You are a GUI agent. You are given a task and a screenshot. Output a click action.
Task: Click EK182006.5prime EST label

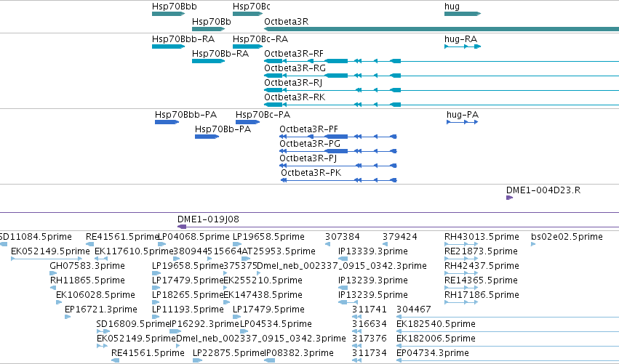point(436,339)
